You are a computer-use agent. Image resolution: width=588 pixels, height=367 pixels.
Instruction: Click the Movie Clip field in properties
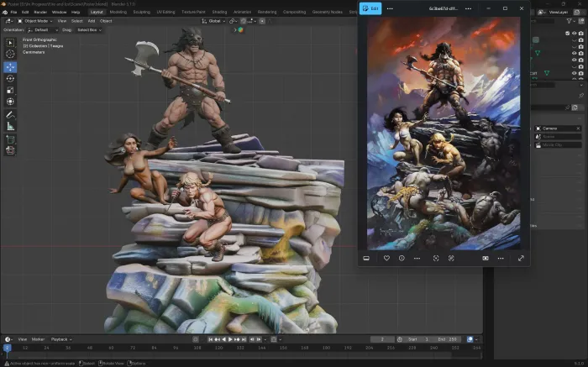click(558, 144)
